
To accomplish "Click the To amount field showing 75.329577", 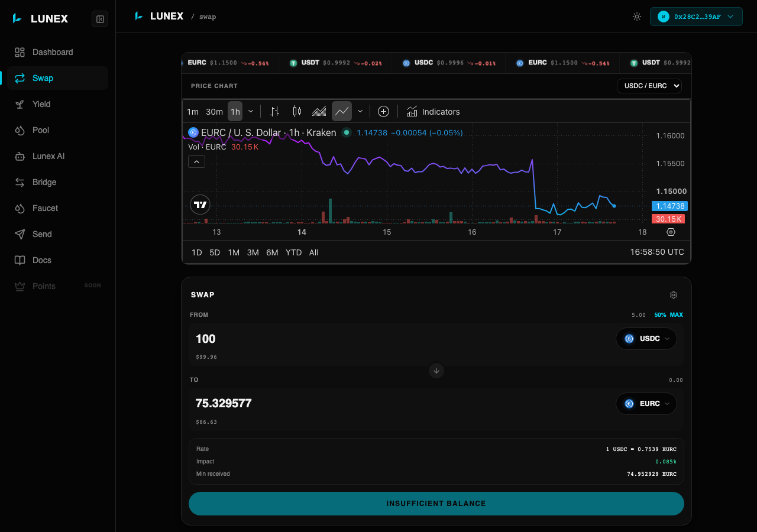I will tap(402, 403).
